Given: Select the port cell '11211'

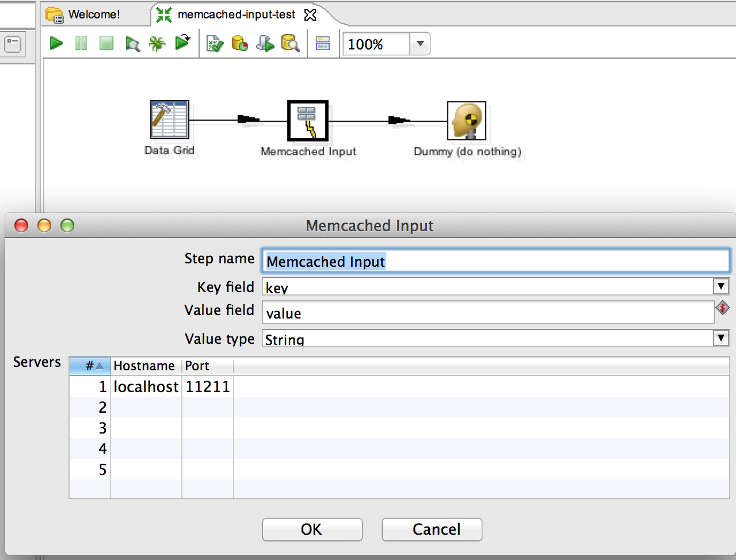Looking at the screenshot, I should [x=208, y=386].
